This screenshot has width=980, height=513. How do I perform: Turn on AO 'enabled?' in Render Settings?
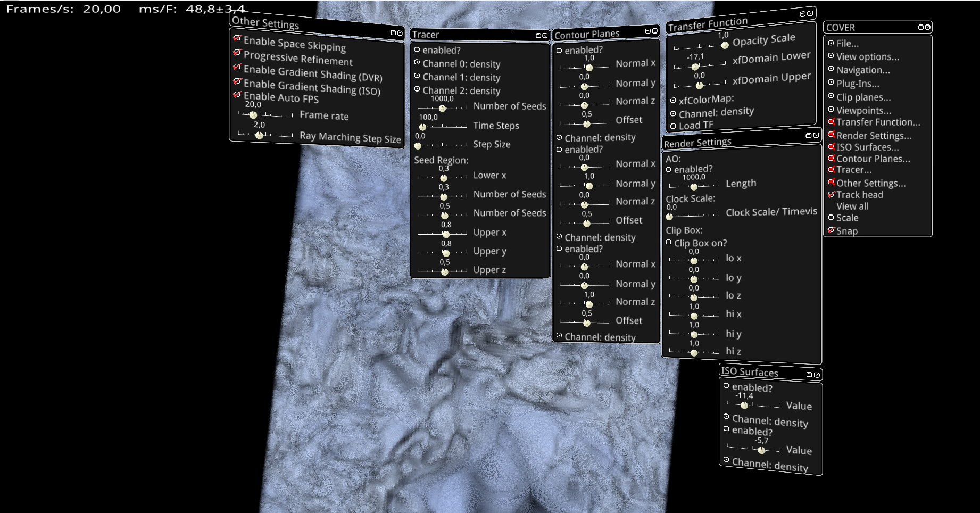tap(669, 170)
